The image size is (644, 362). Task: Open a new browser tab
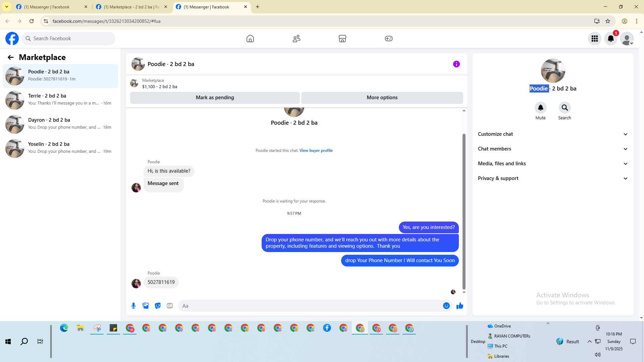click(258, 7)
